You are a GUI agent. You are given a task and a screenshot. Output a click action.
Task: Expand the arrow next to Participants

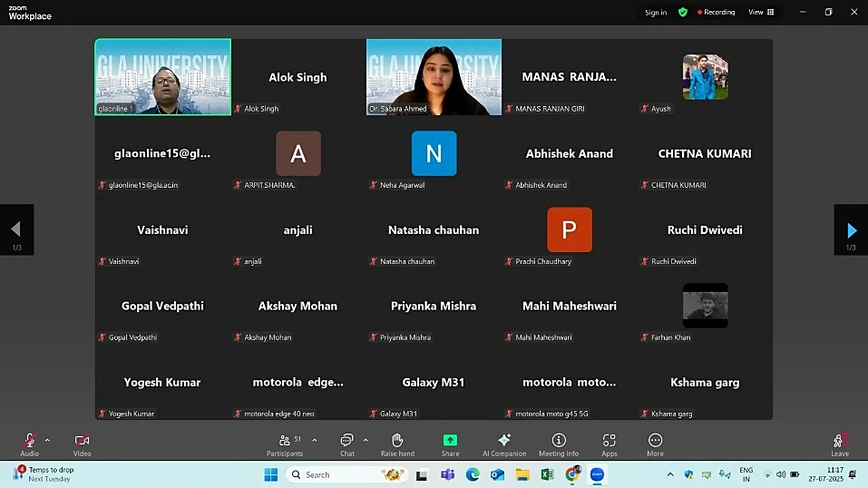pyautogui.click(x=315, y=440)
